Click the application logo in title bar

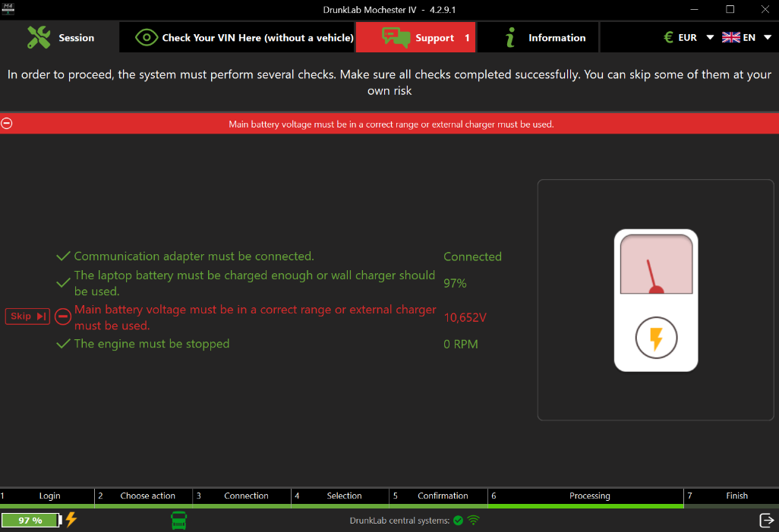9,9
